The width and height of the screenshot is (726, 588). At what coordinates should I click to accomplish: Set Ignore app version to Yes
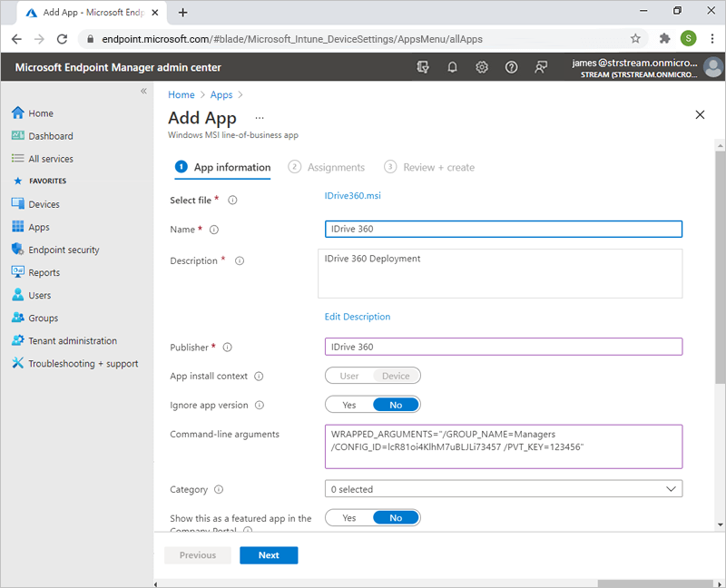[349, 406]
